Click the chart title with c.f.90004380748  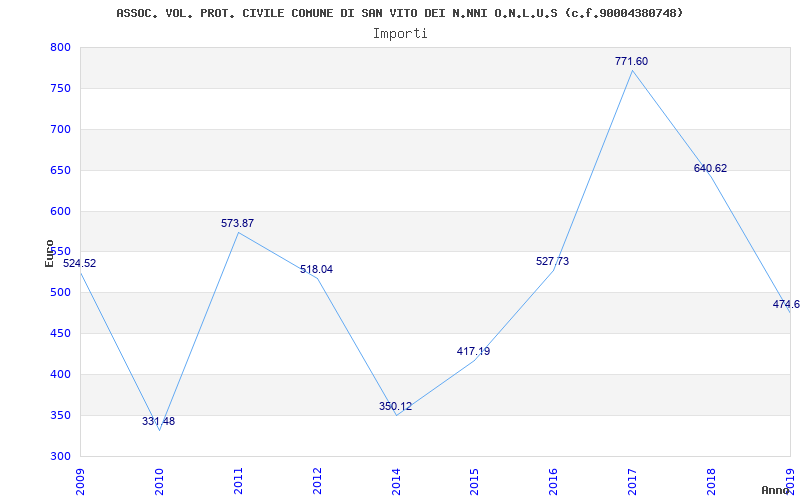tap(399, 13)
